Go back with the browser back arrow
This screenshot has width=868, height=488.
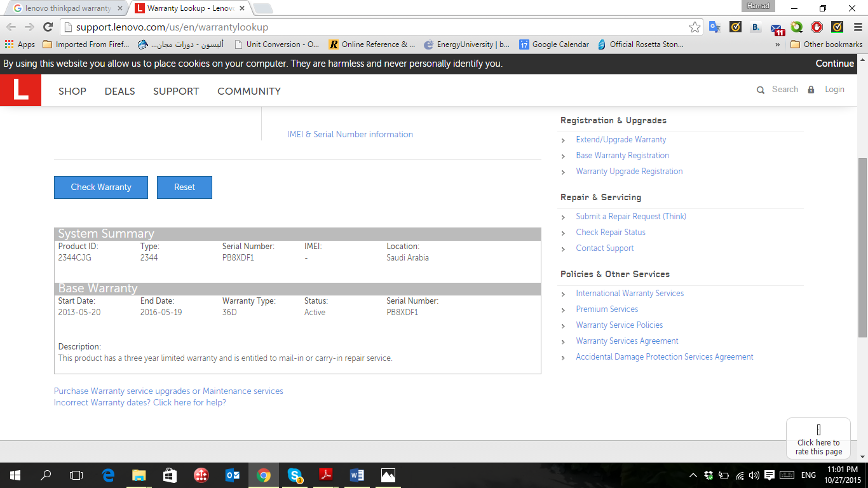(11, 27)
